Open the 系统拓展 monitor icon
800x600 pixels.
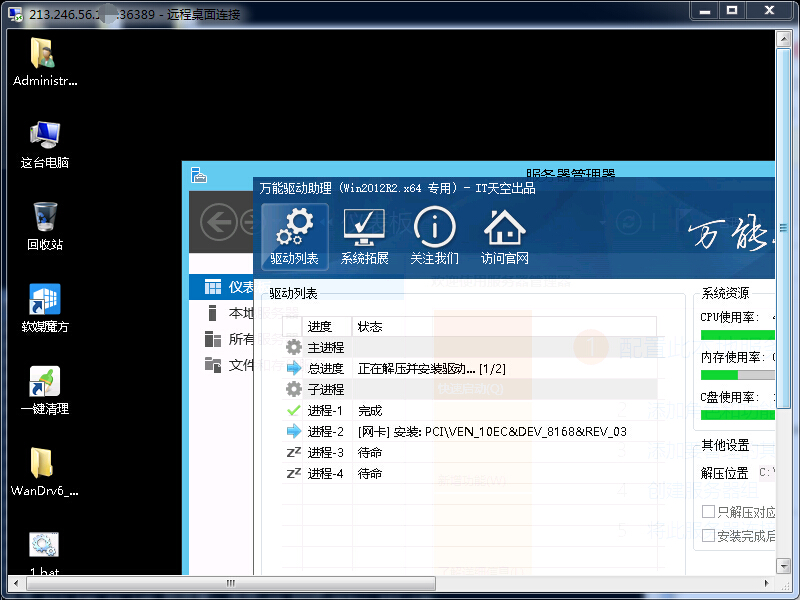click(364, 237)
